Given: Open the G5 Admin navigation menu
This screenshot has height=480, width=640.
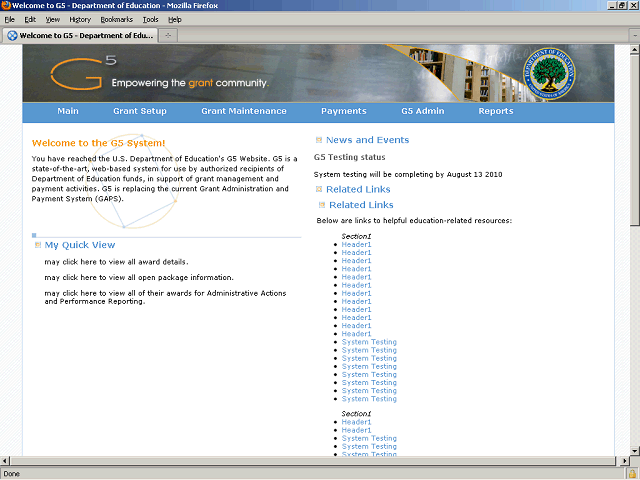Looking at the screenshot, I should coord(422,111).
